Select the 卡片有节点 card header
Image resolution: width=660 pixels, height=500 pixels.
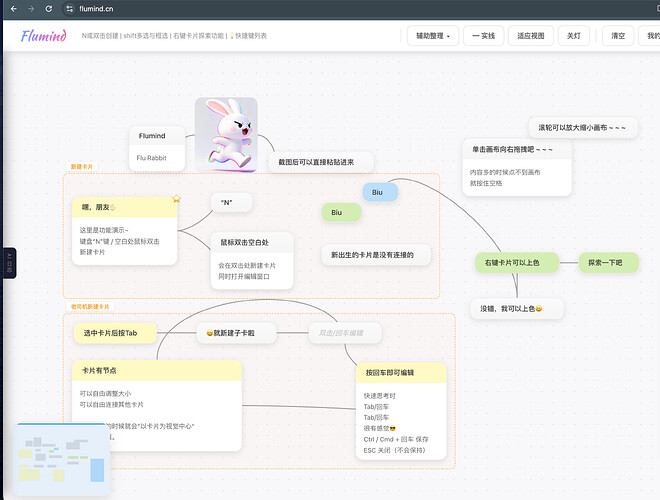tap(157, 370)
